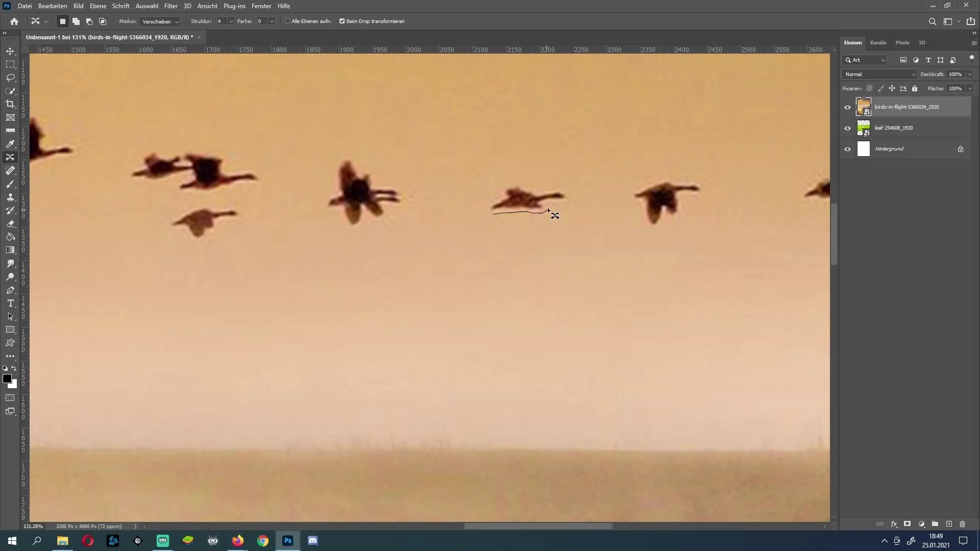Open the Modus 'Verschieben' dropdown
Image resolution: width=980 pixels, height=551 pixels.
click(x=160, y=21)
